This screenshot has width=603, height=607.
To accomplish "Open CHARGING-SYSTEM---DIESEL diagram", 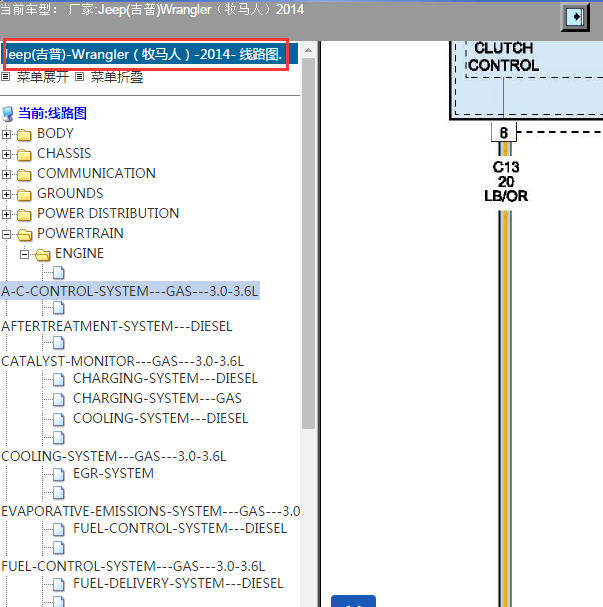I will click(165, 378).
